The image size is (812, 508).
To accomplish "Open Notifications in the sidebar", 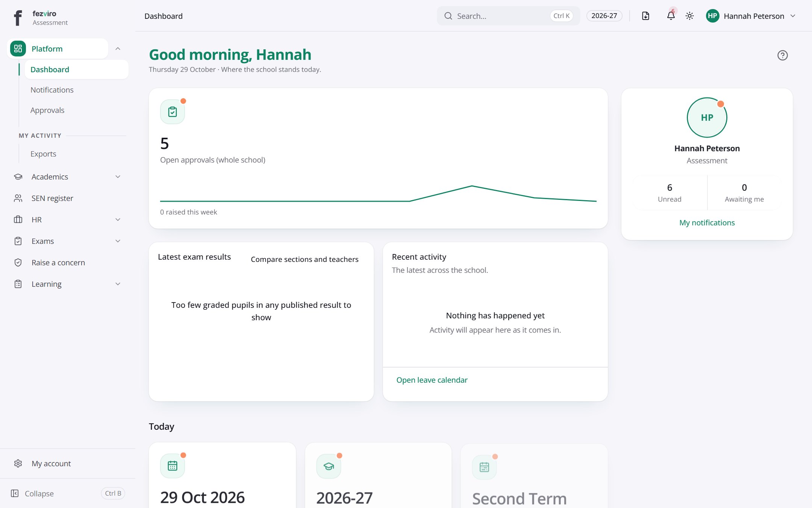I will [77, 90].
